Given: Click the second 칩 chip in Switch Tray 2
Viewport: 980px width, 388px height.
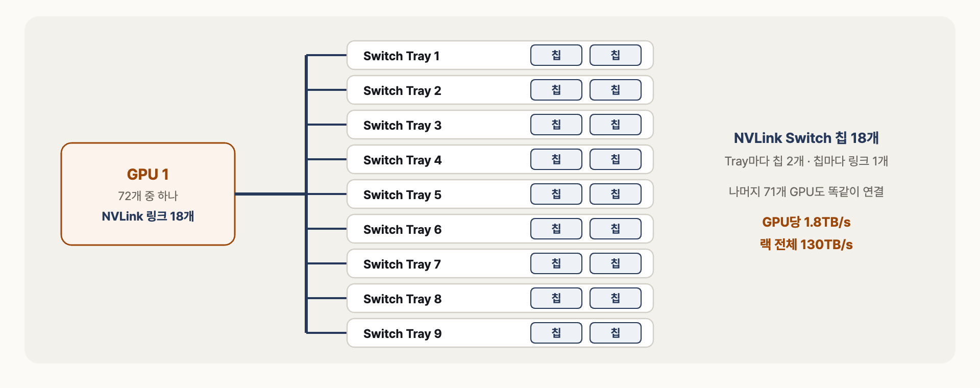Looking at the screenshot, I should [616, 90].
